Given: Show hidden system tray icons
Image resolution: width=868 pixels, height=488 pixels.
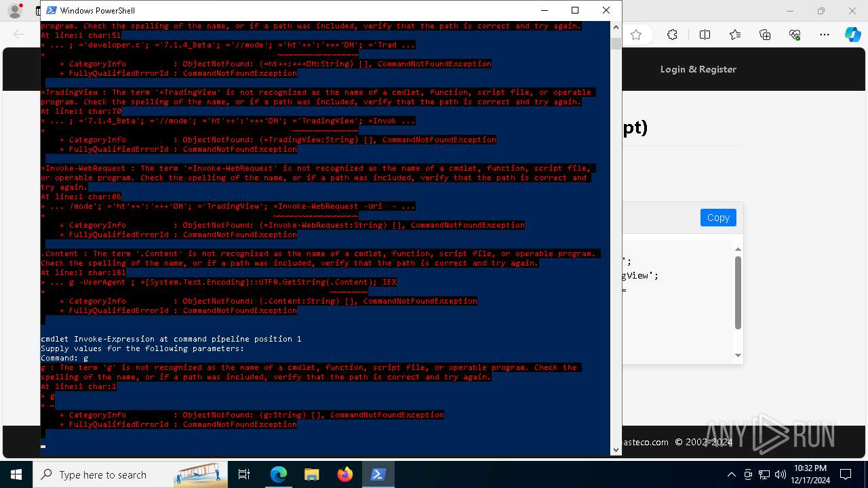Looking at the screenshot, I should 731,474.
